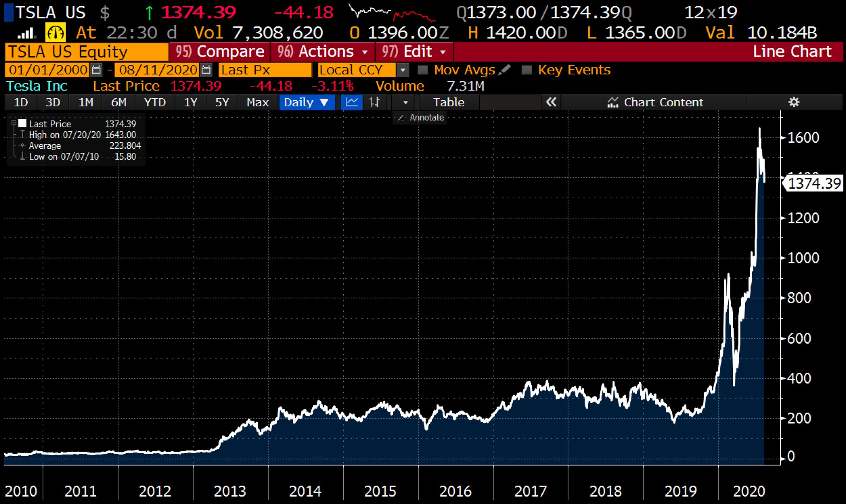Enable the Mov Avgs checkbox

[423, 70]
